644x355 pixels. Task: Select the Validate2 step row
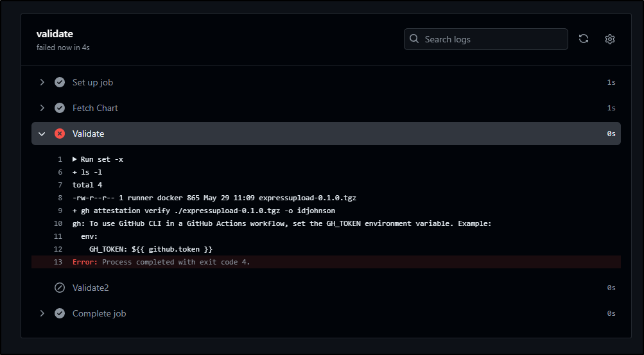click(x=326, y=288)
